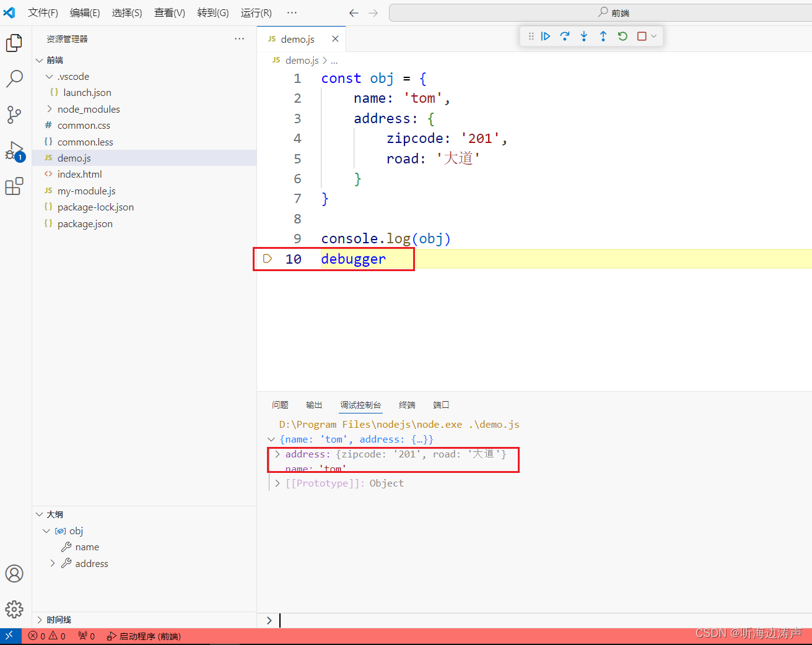Open the 选择(S) menu
This screenshot has height=645, width=812.
click(x=127, y=13)
